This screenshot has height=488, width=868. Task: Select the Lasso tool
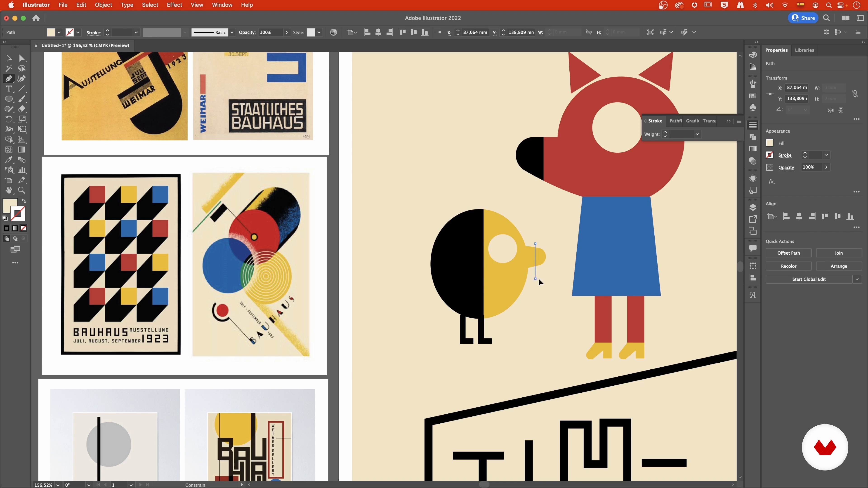pyautogui.click(x=22, y=68)
